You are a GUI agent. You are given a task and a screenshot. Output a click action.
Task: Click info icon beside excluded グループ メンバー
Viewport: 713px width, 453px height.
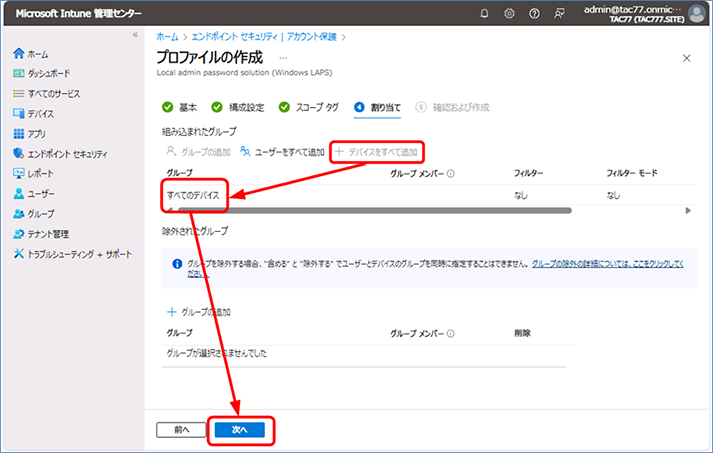click(x=451, y=333)
